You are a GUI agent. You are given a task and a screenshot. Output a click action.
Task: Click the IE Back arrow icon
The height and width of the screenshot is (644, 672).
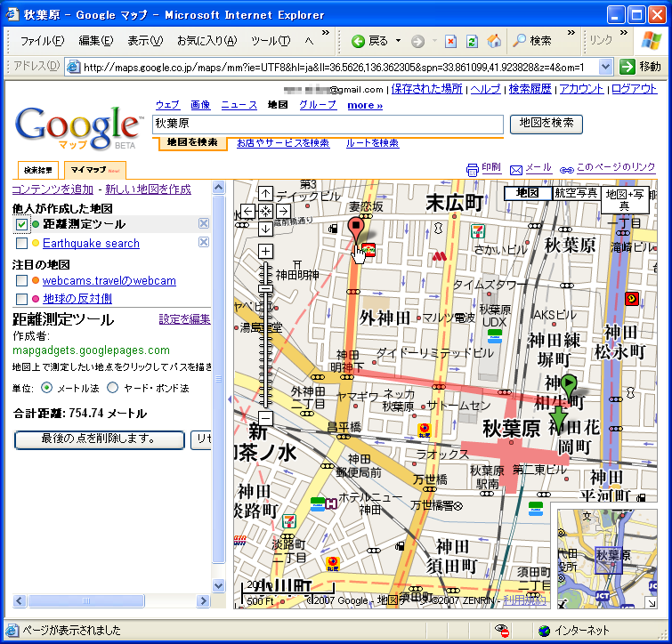[358, 41]
